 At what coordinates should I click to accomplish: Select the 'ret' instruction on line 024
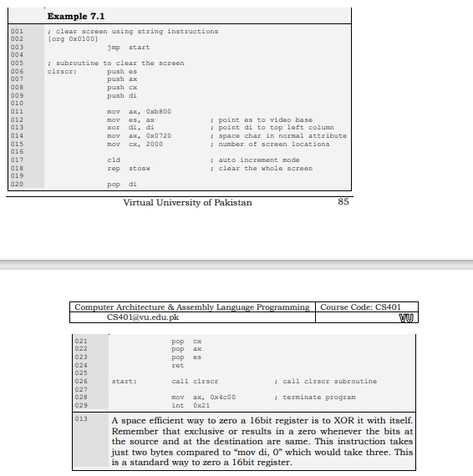(x=178, y=366)
